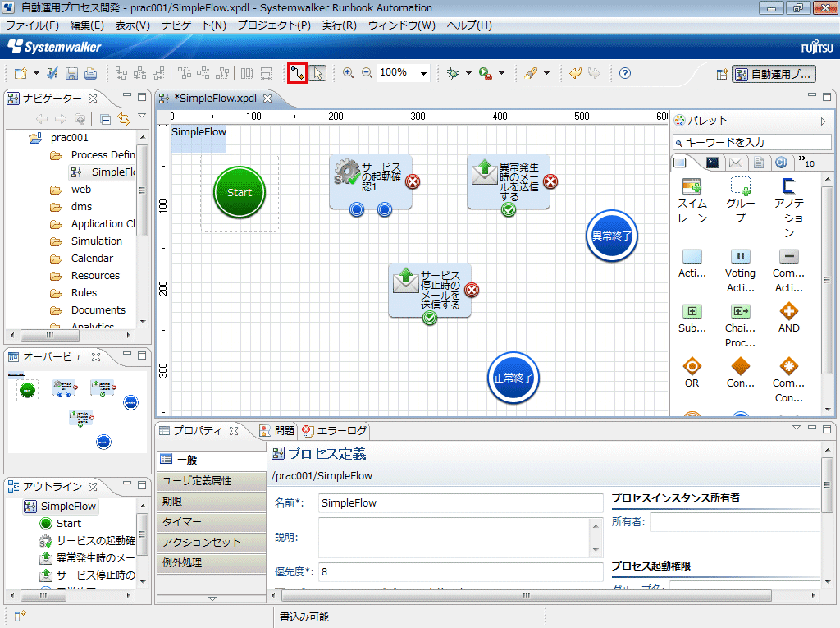Open the zoom percentage dropdown

coord(423,73)
